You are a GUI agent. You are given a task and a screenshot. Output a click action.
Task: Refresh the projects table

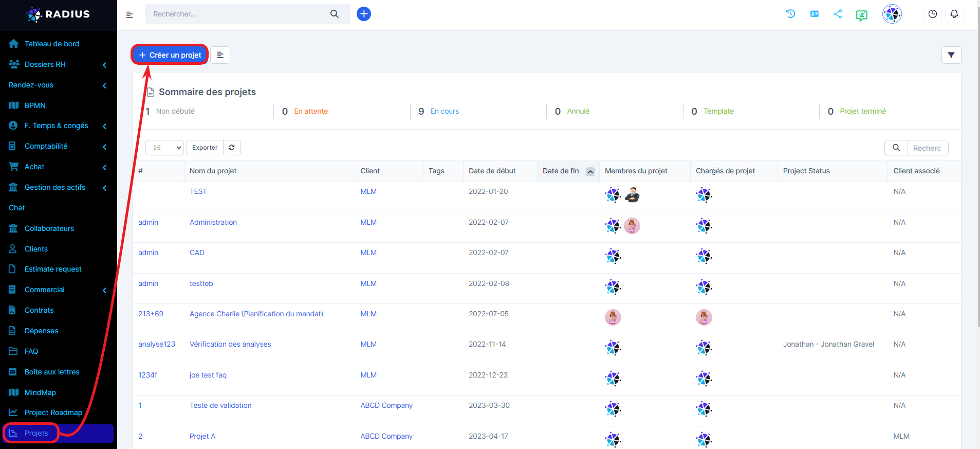click(x=232, y=148)
